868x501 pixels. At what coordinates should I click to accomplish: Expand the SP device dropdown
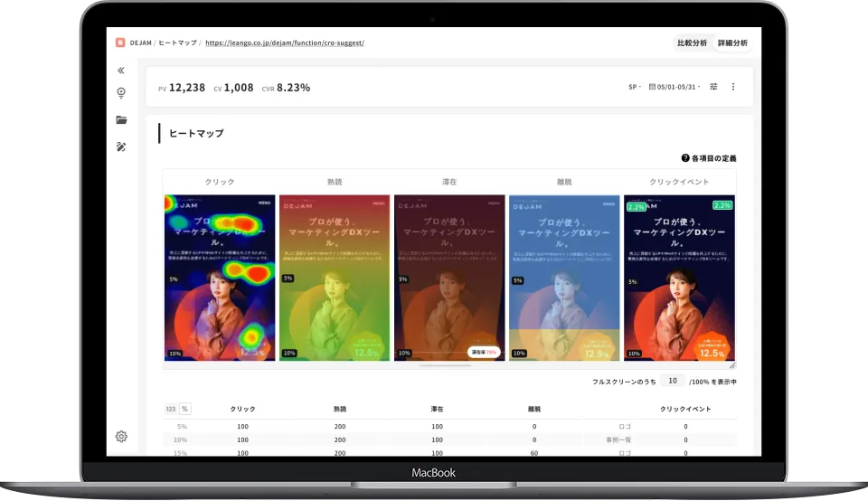click(x=634, y=87)
